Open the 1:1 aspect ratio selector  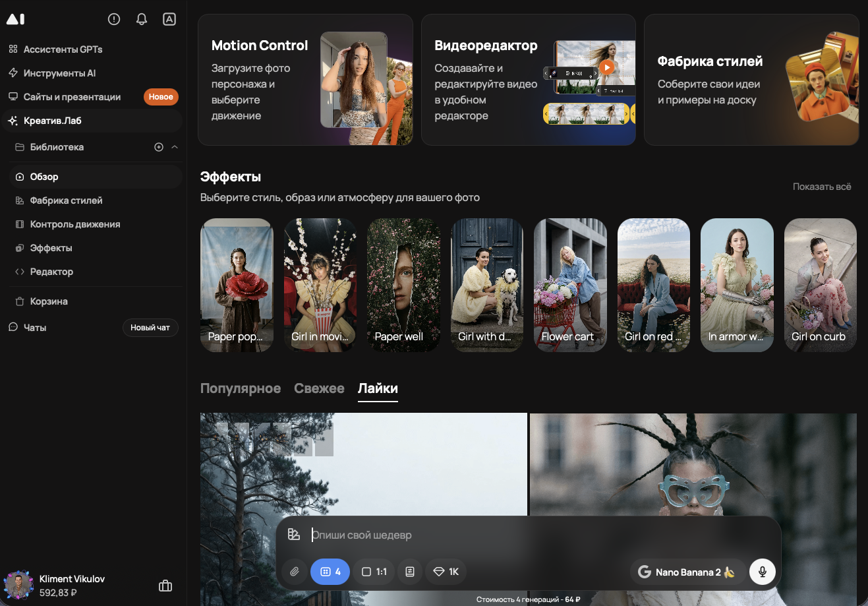[374, 572]
